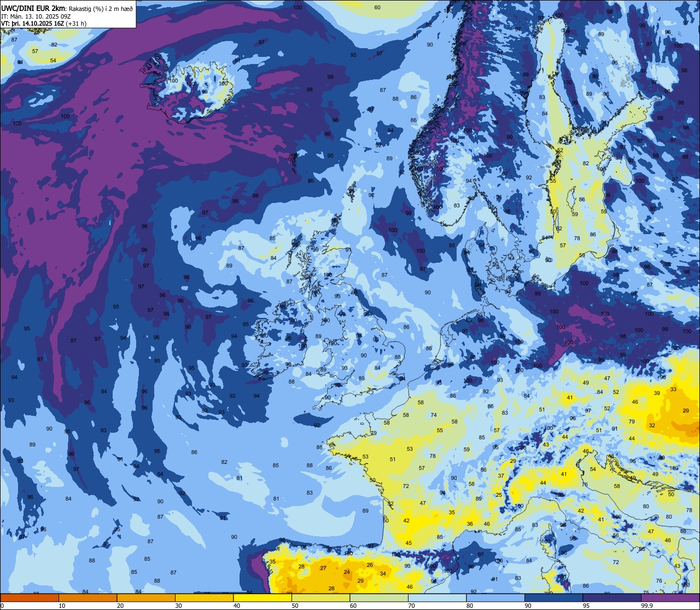
Task: Click the value 60 at the top edge
Action: tap(377, 7)
